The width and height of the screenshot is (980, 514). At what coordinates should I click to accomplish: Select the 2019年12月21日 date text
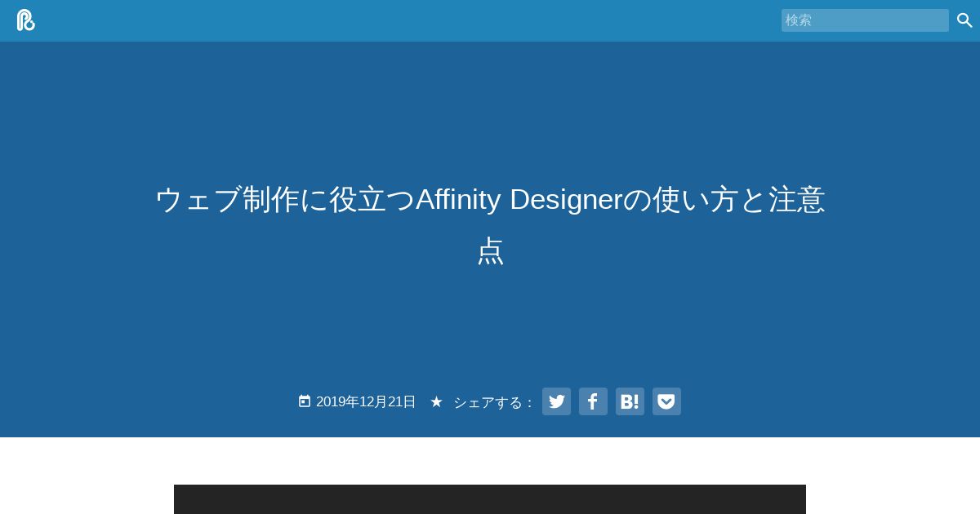(366, 401)
